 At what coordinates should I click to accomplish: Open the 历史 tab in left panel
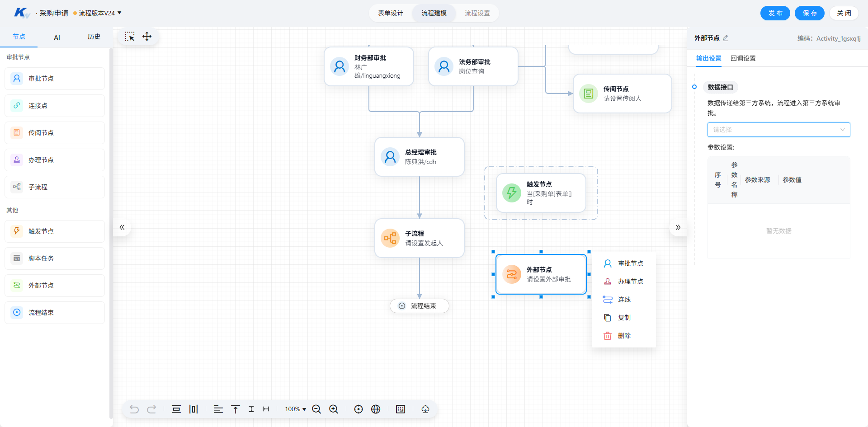coord(94,37)
